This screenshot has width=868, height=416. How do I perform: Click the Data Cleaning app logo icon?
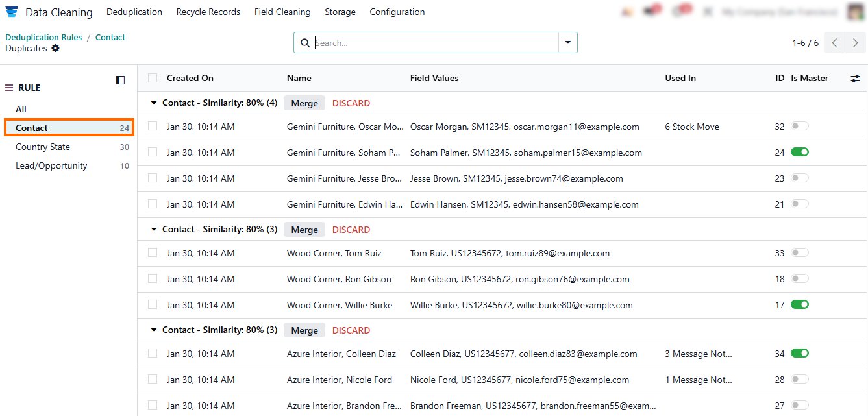[12, 12]
